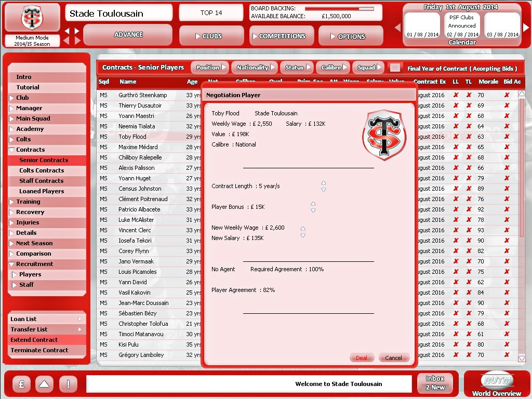
Task: Open the CLUBS menu
Action: click(211, 36)
